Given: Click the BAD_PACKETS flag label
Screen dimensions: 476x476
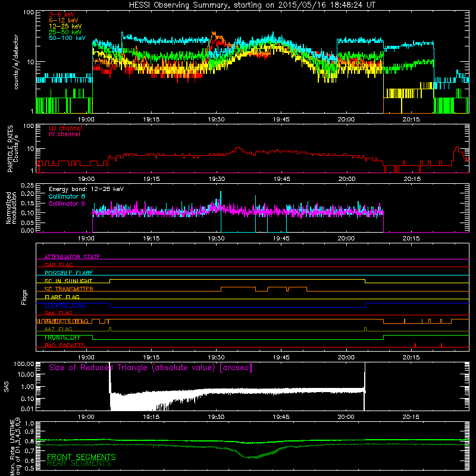Looking at the screenshot, I should point(65,345).
